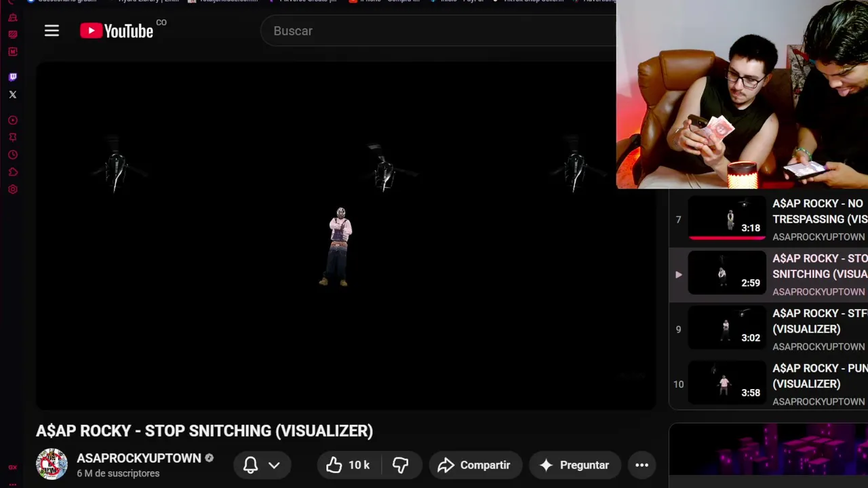The height and width of the screenshot is (488, 868).
Task: Open A$AP ROCKY - STF (VISUALIZER) title
Action: pyautogui.click(x=820, y=321)
